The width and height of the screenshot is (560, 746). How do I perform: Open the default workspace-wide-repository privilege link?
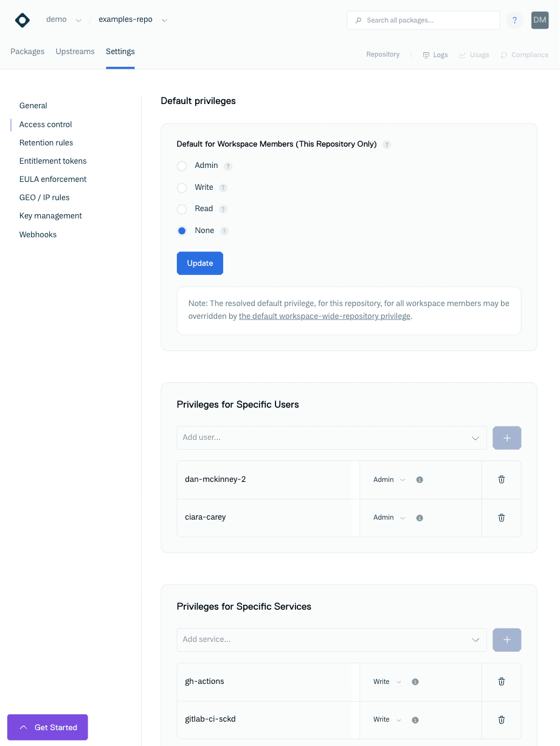[x=325, y=316]
